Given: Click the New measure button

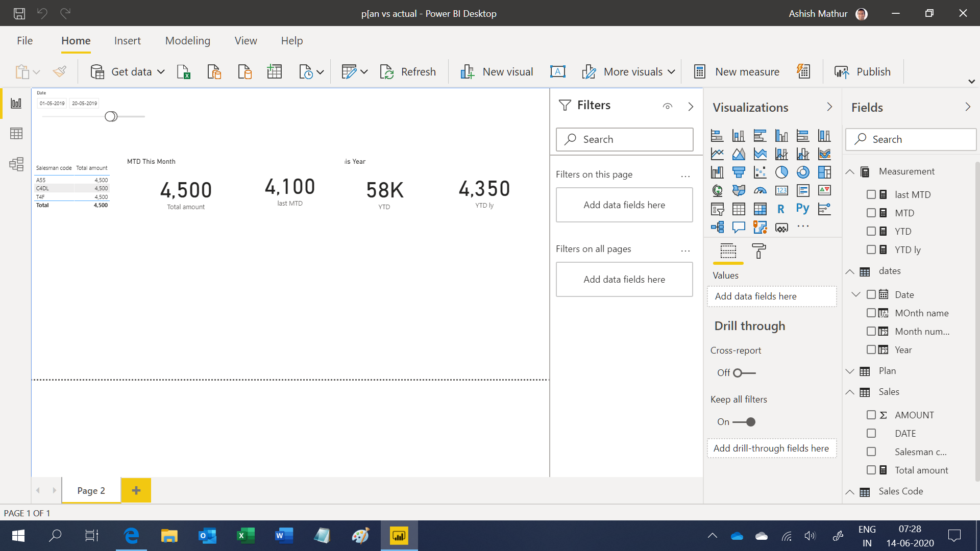Looking at the screenshot, I should point(737,72).
